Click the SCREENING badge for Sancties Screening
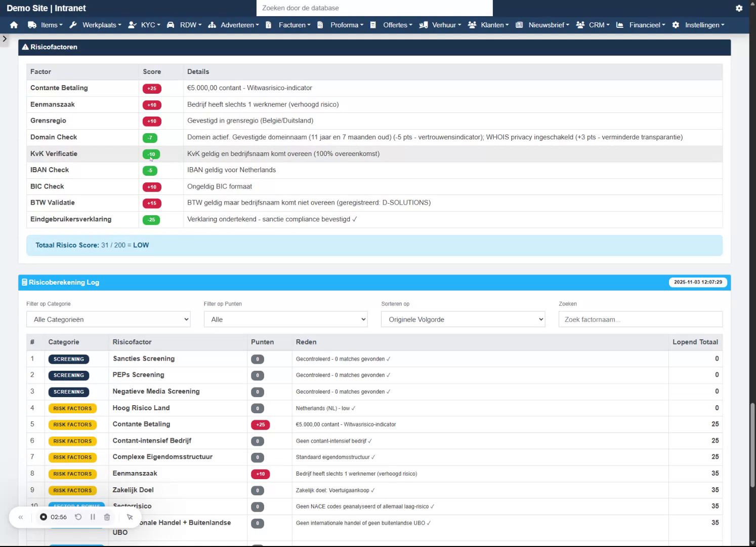 69,359
